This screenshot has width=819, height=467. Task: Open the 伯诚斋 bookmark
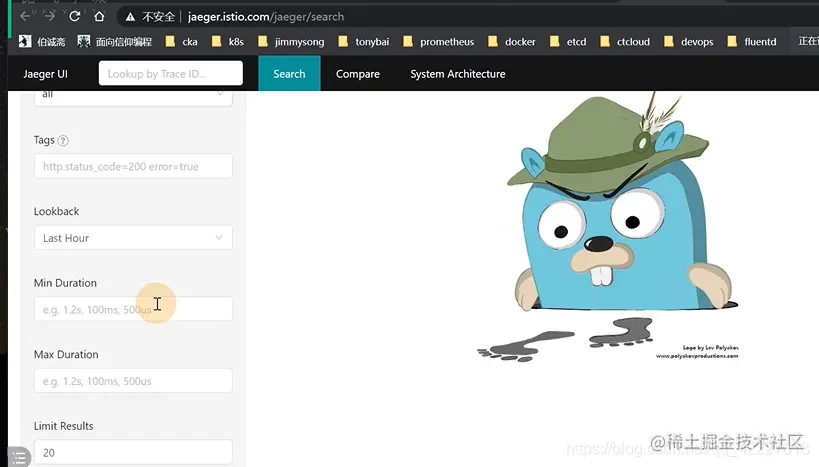42,42
